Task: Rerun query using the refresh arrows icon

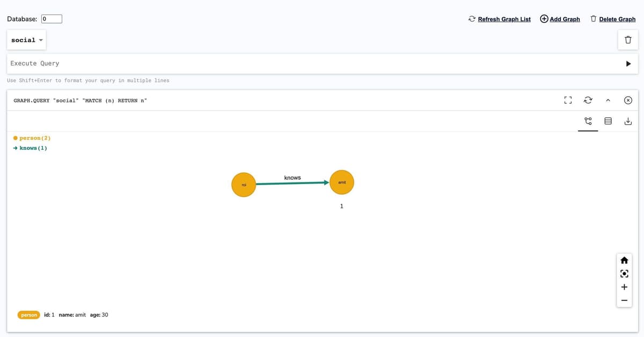Action: coord(588,100)
